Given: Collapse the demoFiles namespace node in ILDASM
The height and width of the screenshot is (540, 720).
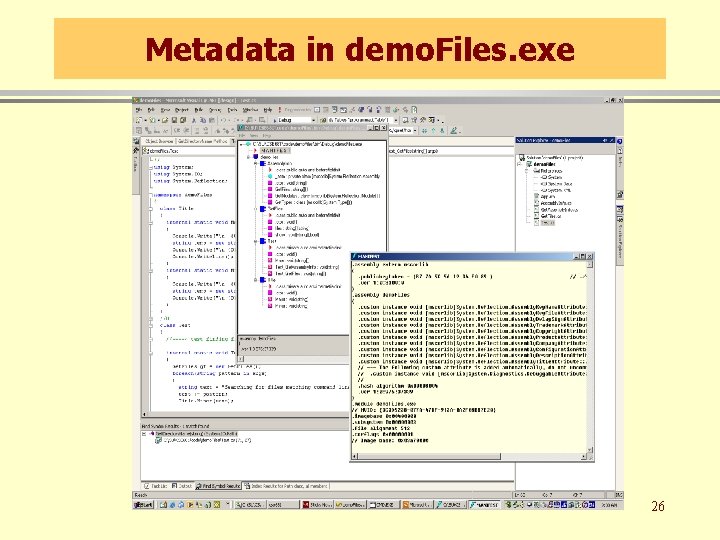Looking at the screenshot, I should (248, 157).
